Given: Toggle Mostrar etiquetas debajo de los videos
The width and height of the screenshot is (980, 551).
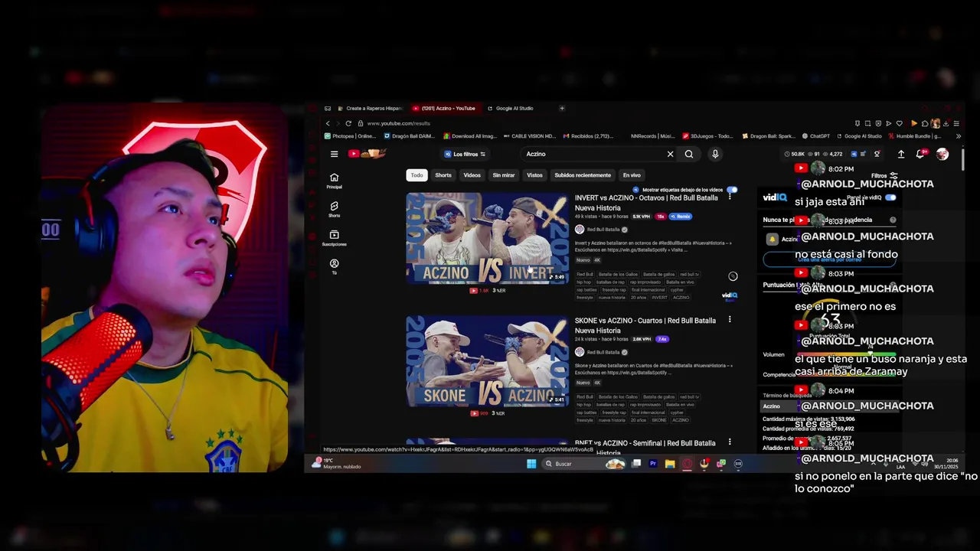Looking at the screenshot, I should pyautogui.click(x=732, y=190).
